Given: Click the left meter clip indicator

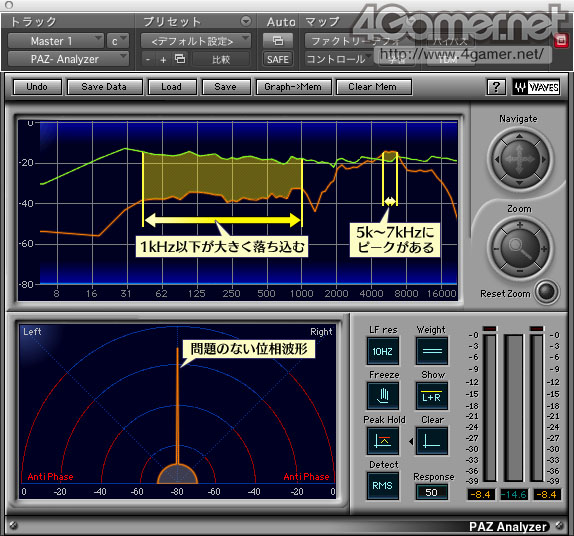Looking at the screenshot, I should (x=490, y=328).
